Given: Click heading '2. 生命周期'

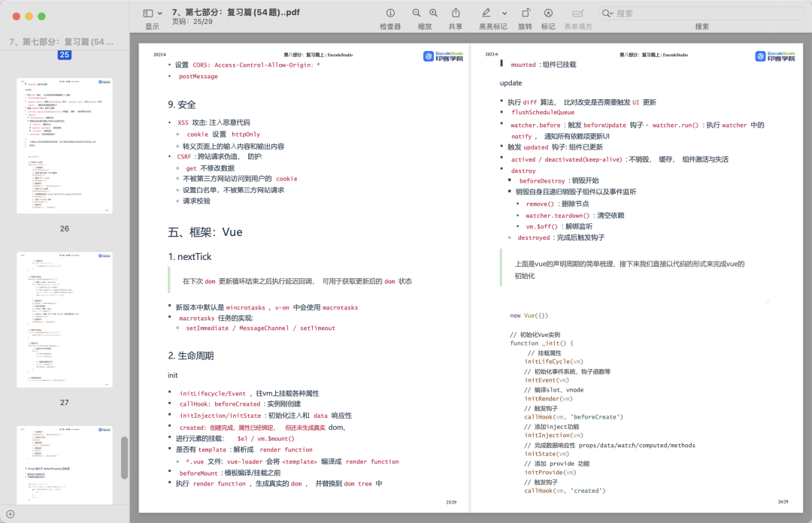Looking at the screenshot, I should 190,355.
